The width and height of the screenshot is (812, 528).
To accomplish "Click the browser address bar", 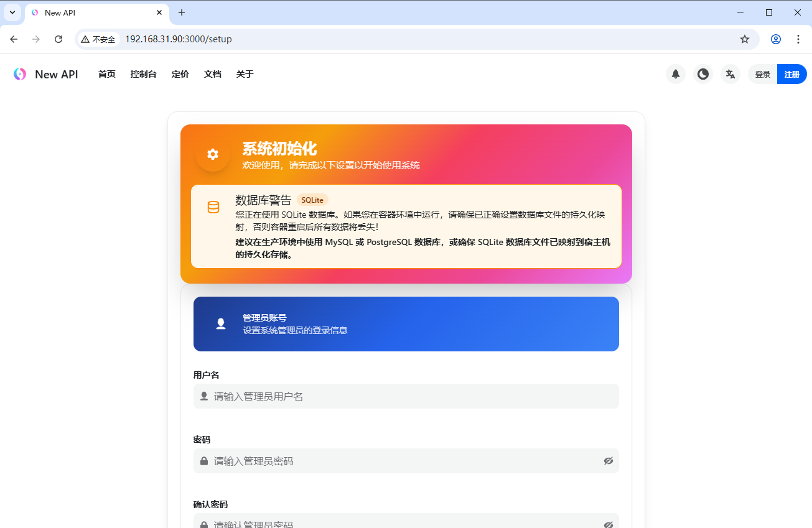I will pyautogui.click(x=373, y=39).
